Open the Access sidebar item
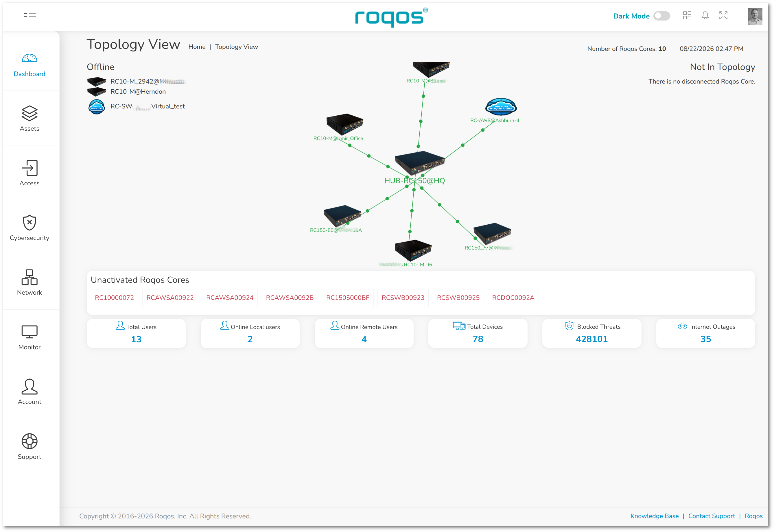Screen dimensions: 774x532 30,173
